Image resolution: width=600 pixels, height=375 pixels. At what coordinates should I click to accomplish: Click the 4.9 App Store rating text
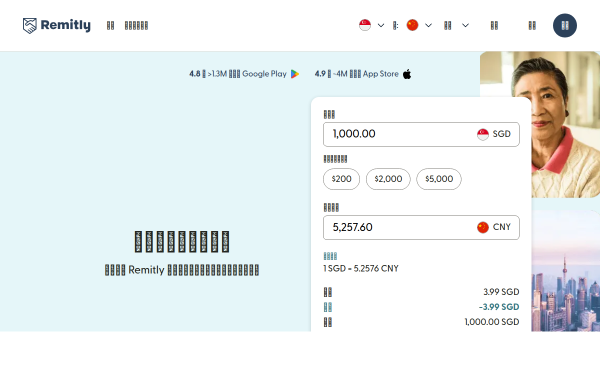tap(357, 74)
